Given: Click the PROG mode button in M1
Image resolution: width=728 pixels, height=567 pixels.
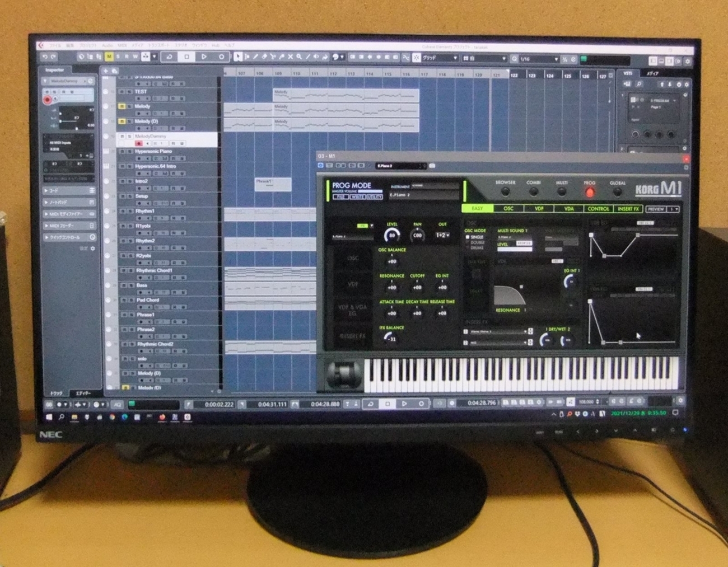Looking at the screenshot, I should [x=589, y=193].
